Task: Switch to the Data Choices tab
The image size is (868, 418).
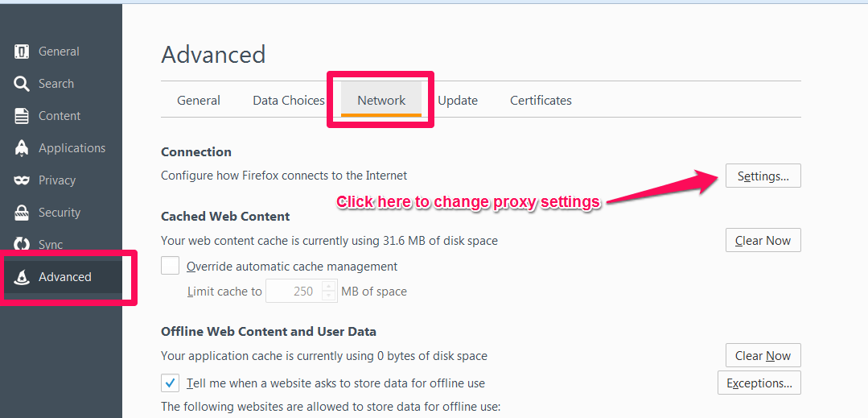Action: [289, 101]
